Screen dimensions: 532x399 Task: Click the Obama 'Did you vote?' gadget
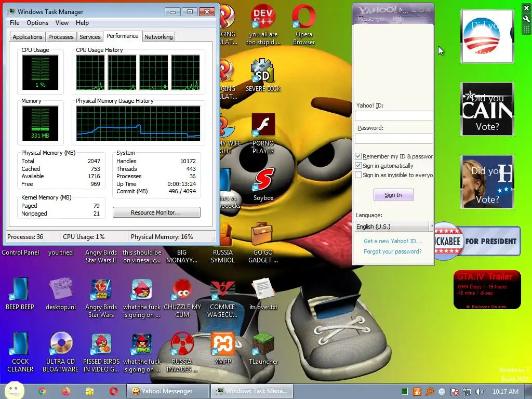click(x=487, y=36)
